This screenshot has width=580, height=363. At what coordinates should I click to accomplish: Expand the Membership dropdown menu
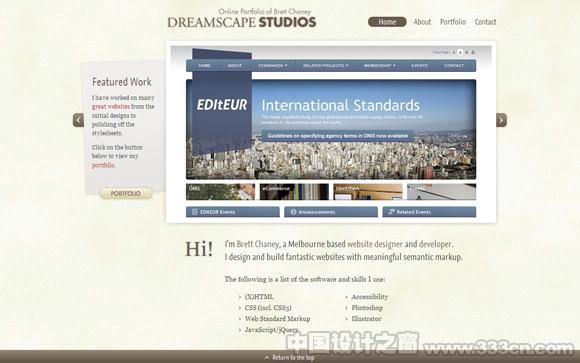click(380, 65)
